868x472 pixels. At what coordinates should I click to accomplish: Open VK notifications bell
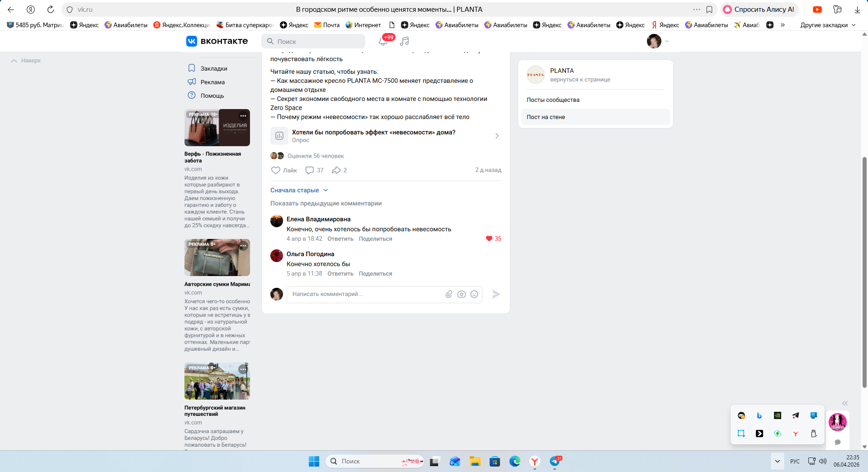point(383,42)
